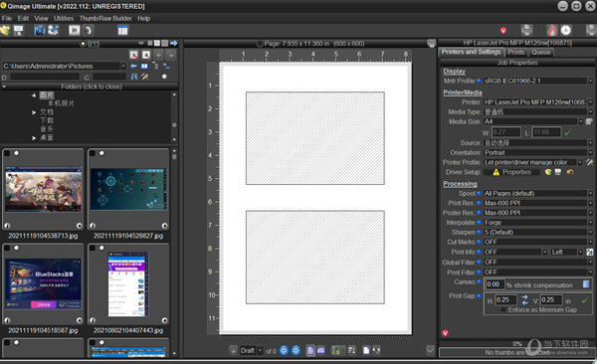Click the blue right-arrow above thumbnails panel
The width and height of the screenshot is (597, 364).
point(173,44)
